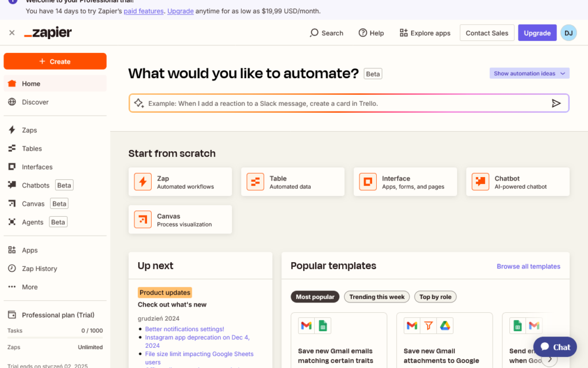Click the purple Upgrade button
The width and height of the screenshot is (588, 368).
537,33
